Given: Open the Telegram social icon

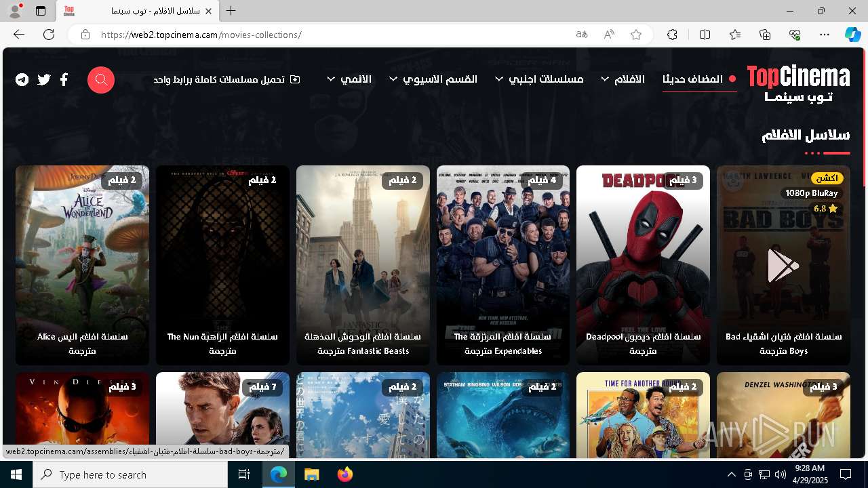Looking at the screenshot, I should tap(22, 80).
